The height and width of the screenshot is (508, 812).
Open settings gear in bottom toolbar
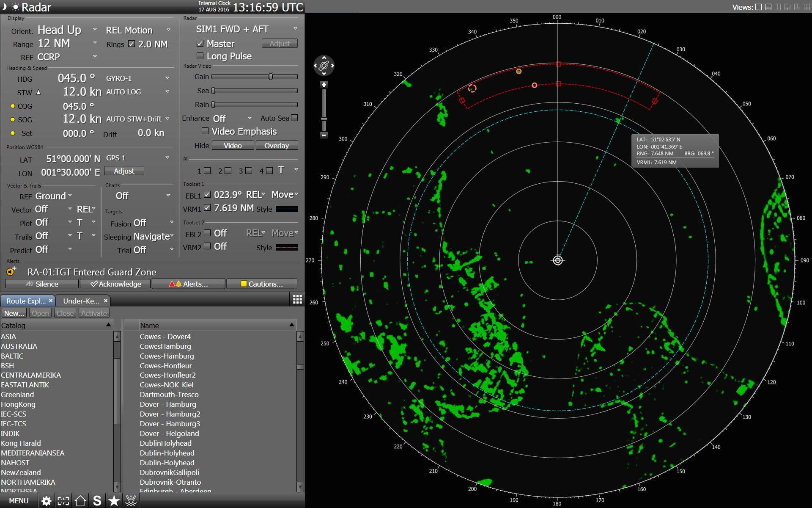point(46,501)
